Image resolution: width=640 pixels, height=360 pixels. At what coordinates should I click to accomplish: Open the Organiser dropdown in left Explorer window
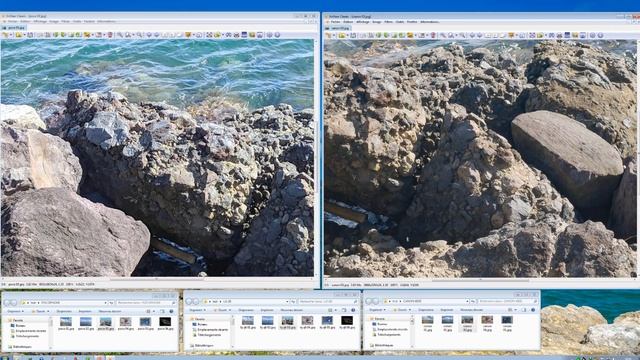(15, 311)
